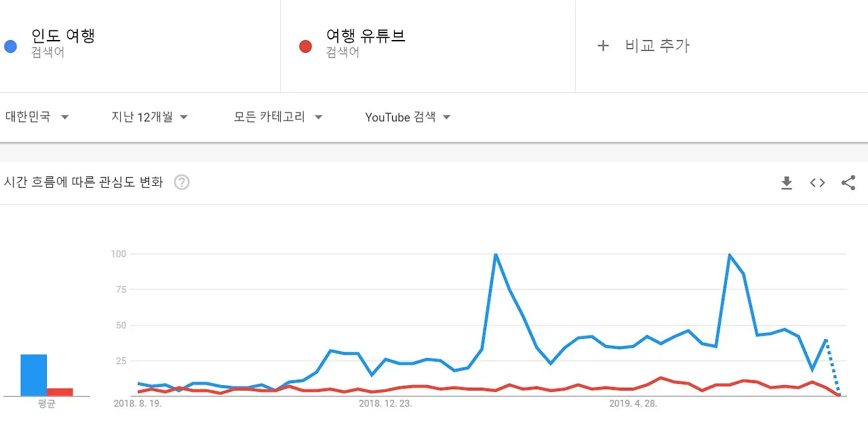Click the tallest blue peak on the chart
The height and width of the screenshot is (438, 868).
[x=494, y=254]
